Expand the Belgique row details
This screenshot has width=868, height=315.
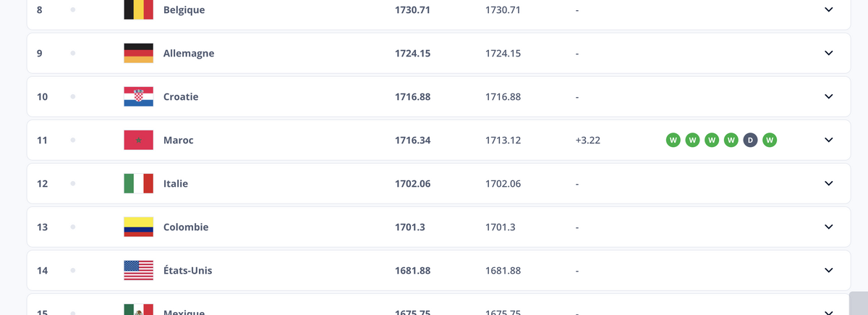click(829, 9)
